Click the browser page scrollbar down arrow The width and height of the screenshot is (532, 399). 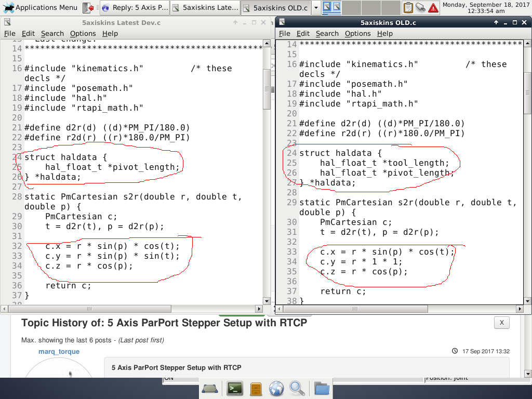(528, 374)
